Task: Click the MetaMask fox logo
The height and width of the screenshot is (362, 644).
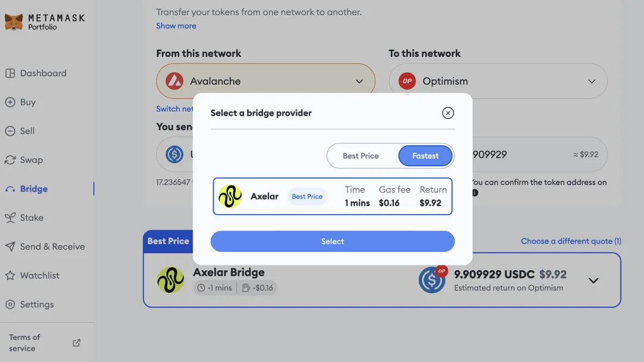Action: pyautogui.click(x=13, y=22)
